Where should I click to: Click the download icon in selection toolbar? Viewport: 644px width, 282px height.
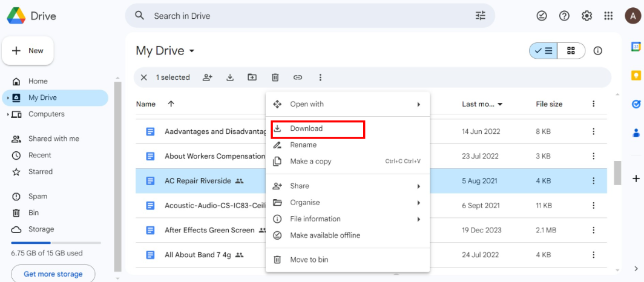click(230, 77)
